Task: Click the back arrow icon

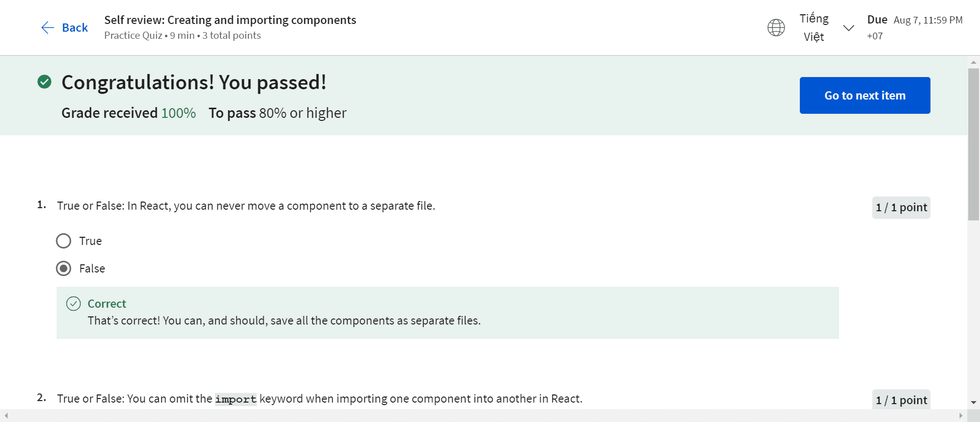Action: pos(47,28)
